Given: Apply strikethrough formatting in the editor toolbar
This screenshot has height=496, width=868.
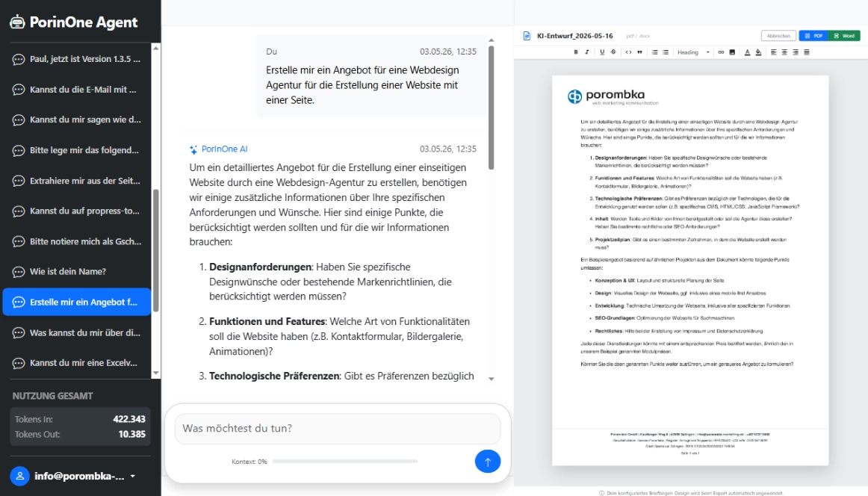Looking at the screenshot, I should point(613,52).
